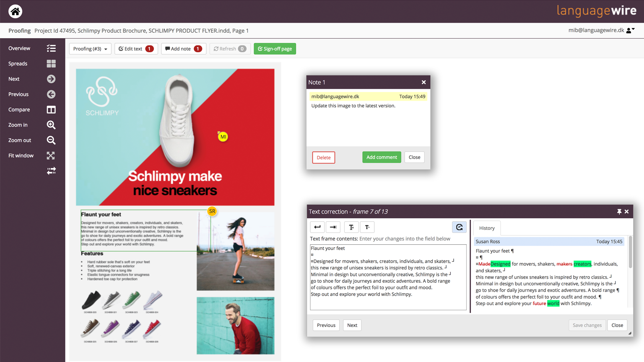The height and width of the screenshot is (362, 644).
Task: Click the home icon in the header
Action: pos(15,11)
